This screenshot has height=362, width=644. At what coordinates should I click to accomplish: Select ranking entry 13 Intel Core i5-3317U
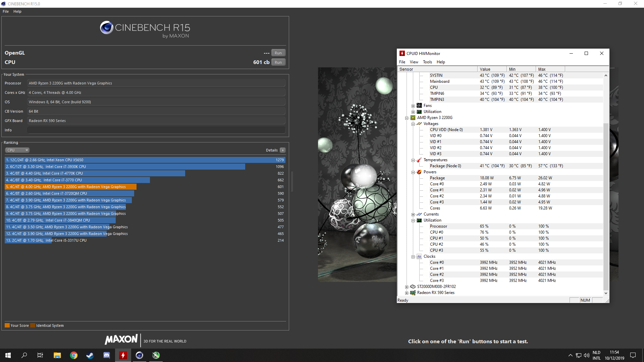click(x=145, y=240)
